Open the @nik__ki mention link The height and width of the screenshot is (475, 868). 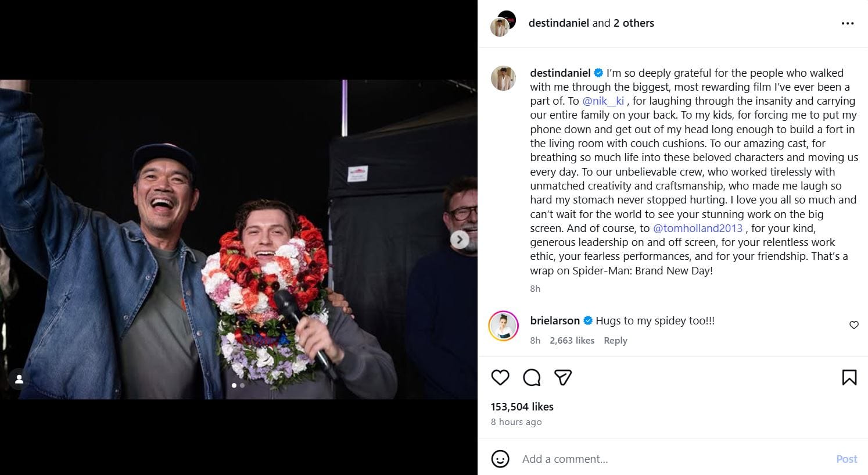603,101
